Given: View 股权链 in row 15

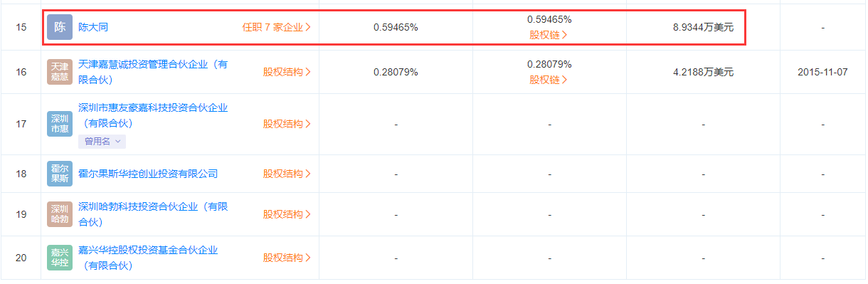Looking at the screenshot, I should tap(549, 35).
